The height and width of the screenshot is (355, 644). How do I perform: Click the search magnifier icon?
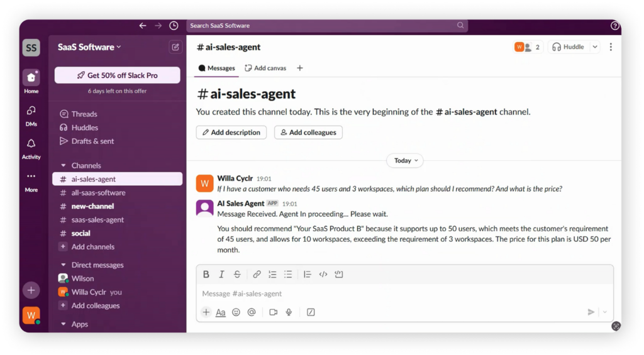point(460,25)
